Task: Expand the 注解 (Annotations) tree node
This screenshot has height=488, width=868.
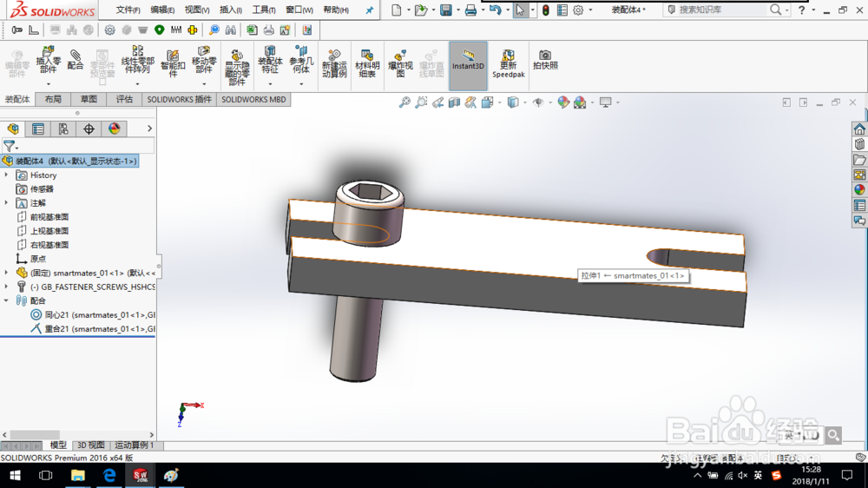Action: click(6, 202)
